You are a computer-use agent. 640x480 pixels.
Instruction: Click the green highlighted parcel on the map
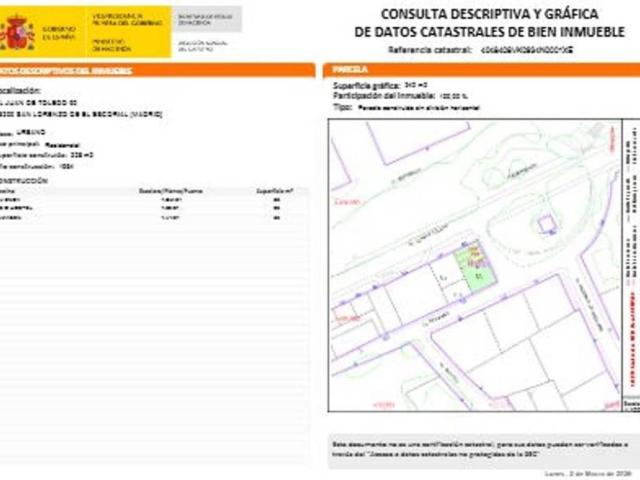(x=476, y=267)
